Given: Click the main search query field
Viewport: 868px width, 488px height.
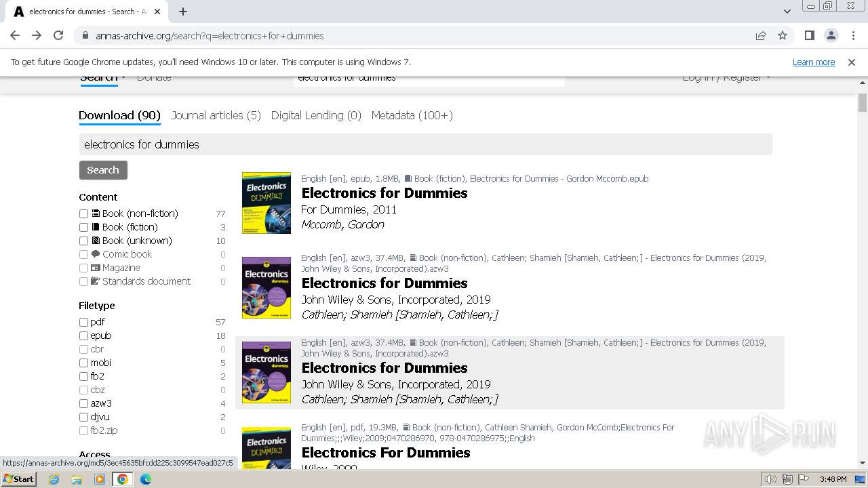Looking at the screenshot, I should (425, 144).
